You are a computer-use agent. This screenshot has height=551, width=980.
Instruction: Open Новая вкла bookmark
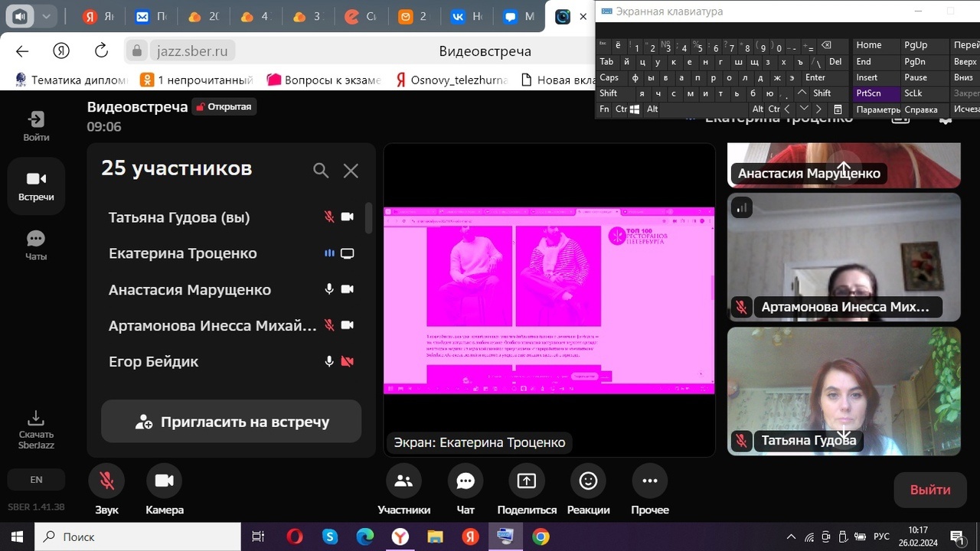[557, 80]
